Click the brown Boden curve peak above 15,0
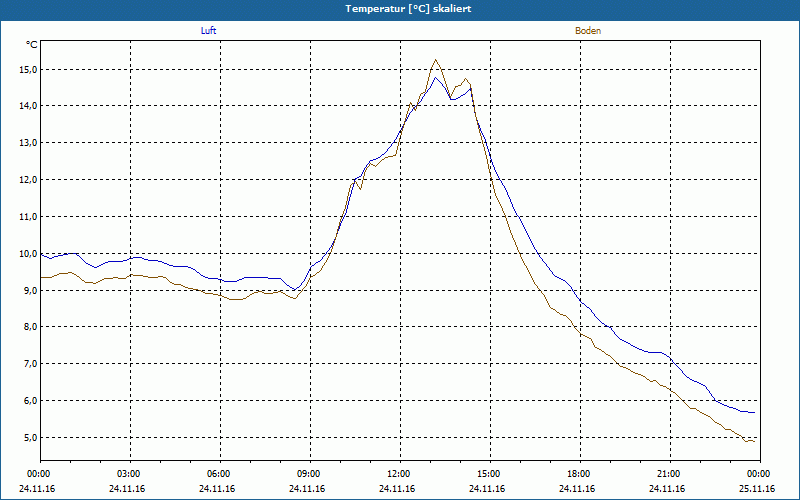Screen dimensions: 800x500 pyautogui.click(x=435, y=60)
